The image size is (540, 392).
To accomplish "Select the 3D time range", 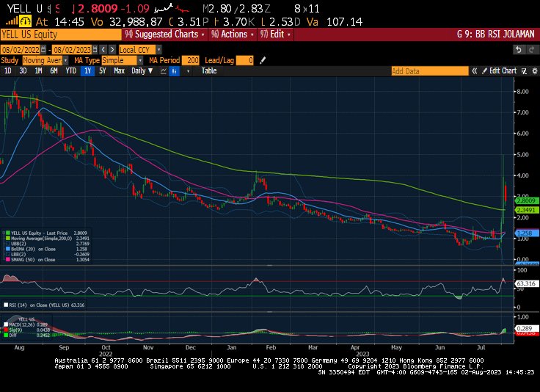I will pyautogui.click(x=23, y=71).
